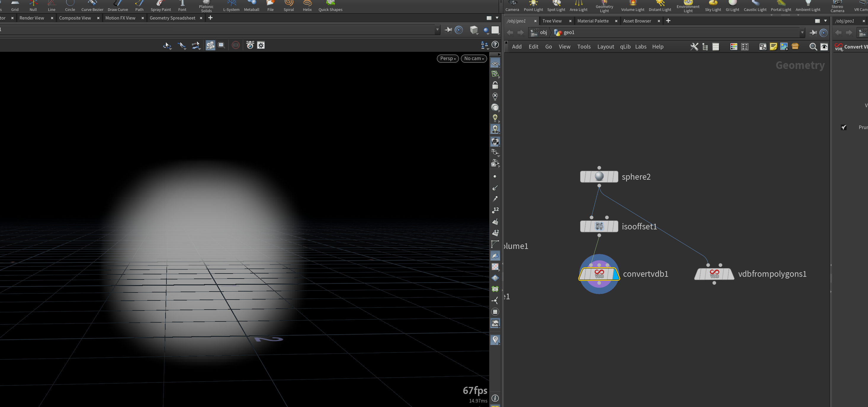Click the network back navigation arrow
This screenshot has width=868, height=407.
pyautogui.click(x=510, y=33)
